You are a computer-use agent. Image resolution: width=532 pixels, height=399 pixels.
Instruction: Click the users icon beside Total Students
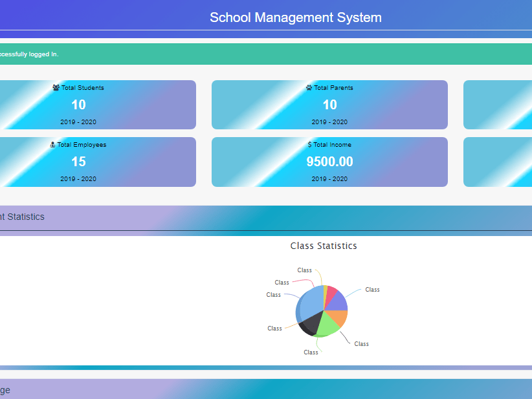tap(56, 87)
